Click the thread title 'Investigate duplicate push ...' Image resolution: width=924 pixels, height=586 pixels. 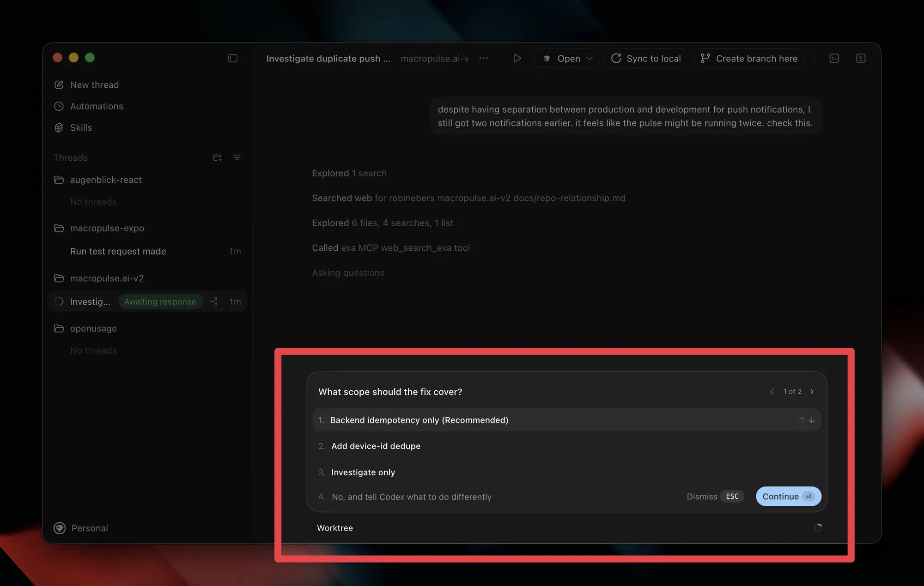click(x=328, y=59)
